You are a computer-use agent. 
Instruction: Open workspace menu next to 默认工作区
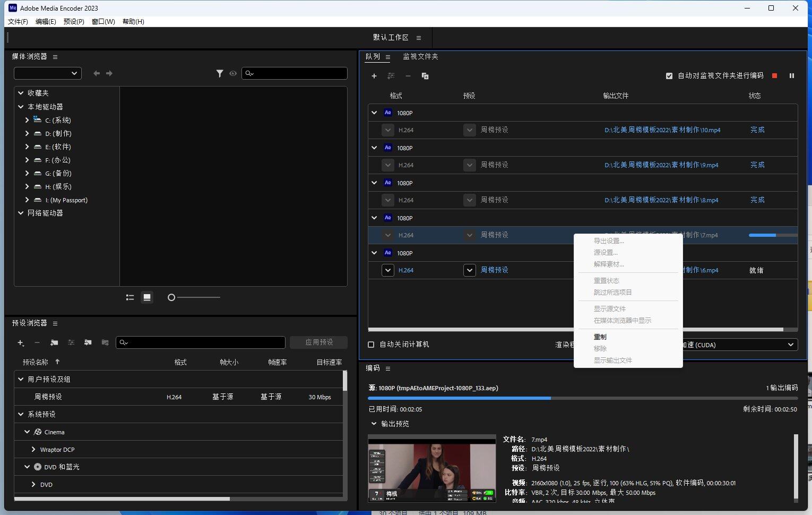pos(419,38)
